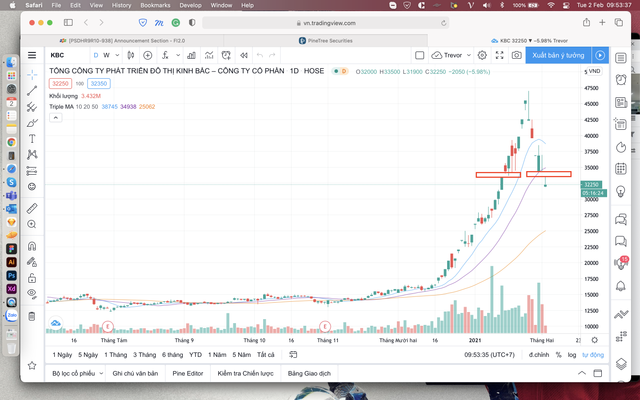Open the alerts clock panel

coord(621,79)
